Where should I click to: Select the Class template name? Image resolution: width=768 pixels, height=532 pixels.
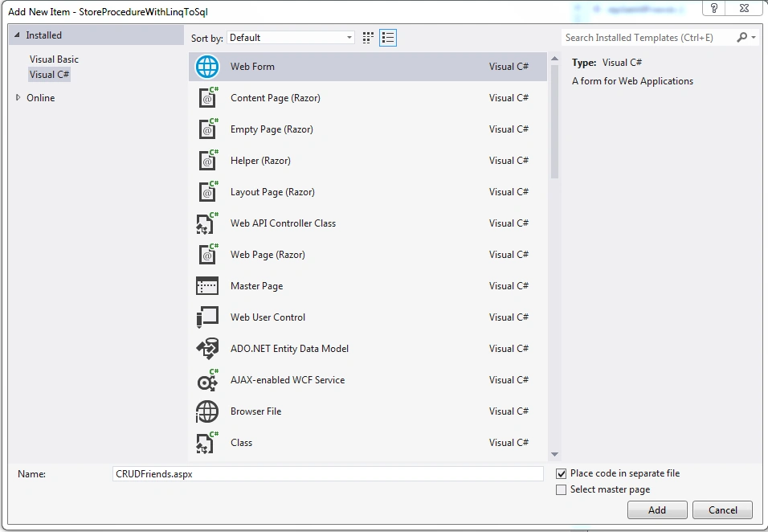(242, 443)
